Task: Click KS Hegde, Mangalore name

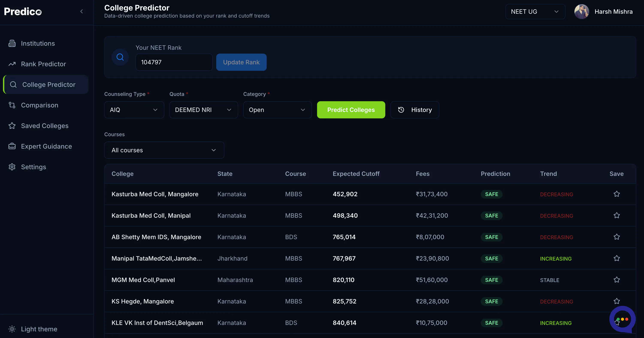Action: [x=142, y=301]
